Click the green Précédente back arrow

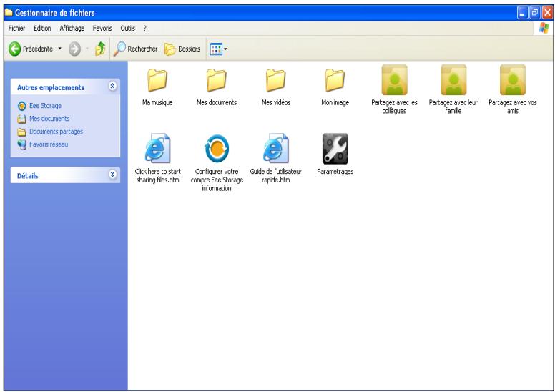(x=14, y=49)
